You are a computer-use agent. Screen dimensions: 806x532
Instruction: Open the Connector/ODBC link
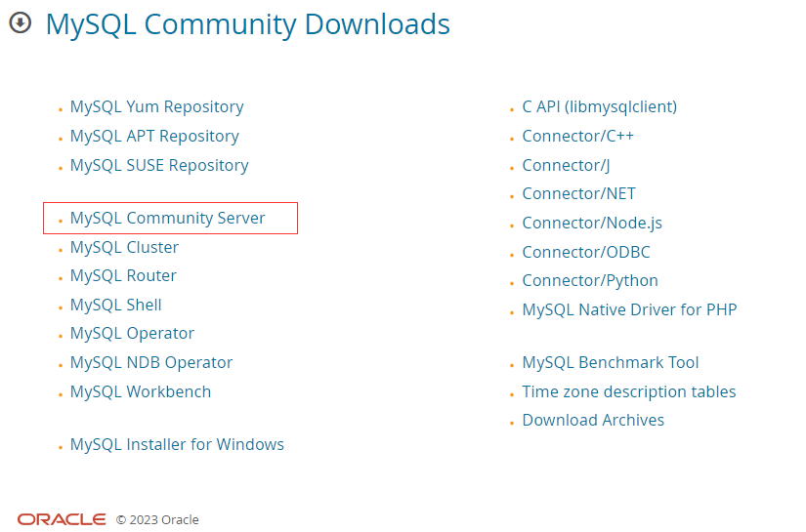pos(586,252)
